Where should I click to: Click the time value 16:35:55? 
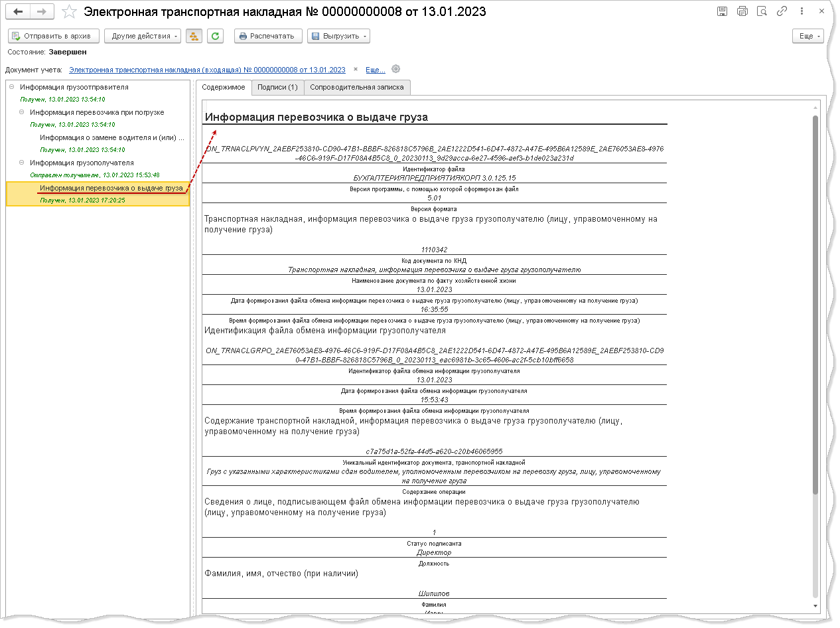(435, 309)
